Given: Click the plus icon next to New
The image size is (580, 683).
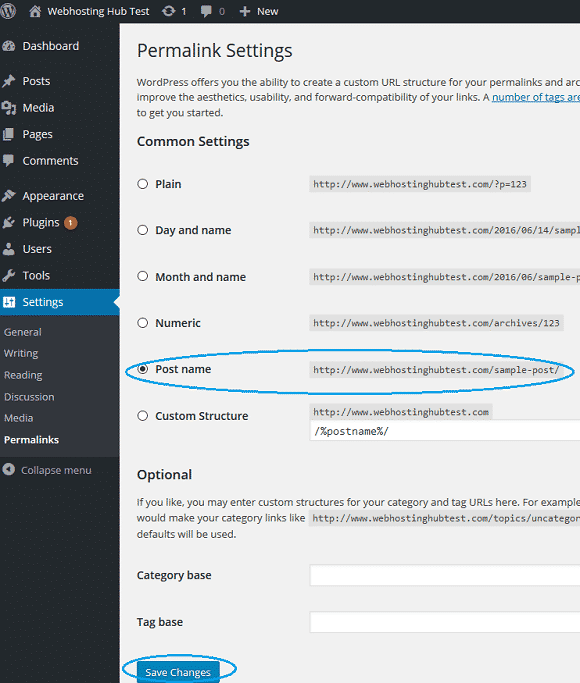Looking at the screenshot, I should [x=245, y=11].
